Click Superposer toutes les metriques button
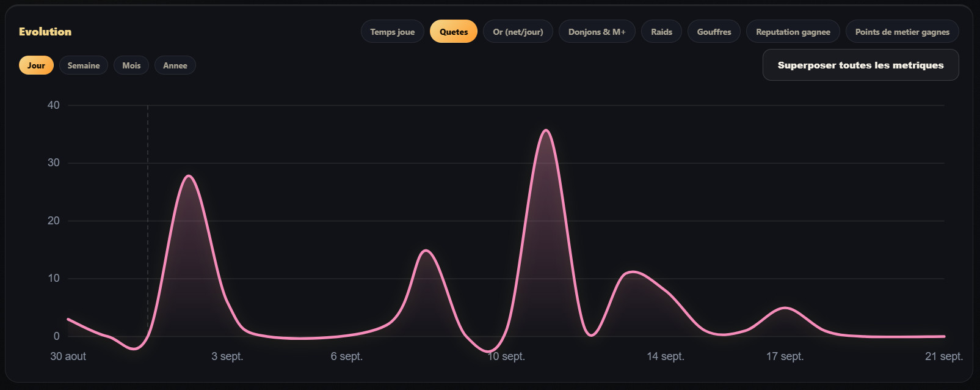 [860, 65]
